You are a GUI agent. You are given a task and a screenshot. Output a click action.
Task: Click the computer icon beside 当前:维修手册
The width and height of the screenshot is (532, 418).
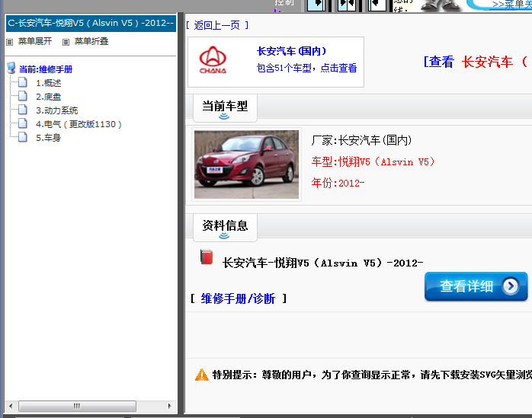[11, 68]
